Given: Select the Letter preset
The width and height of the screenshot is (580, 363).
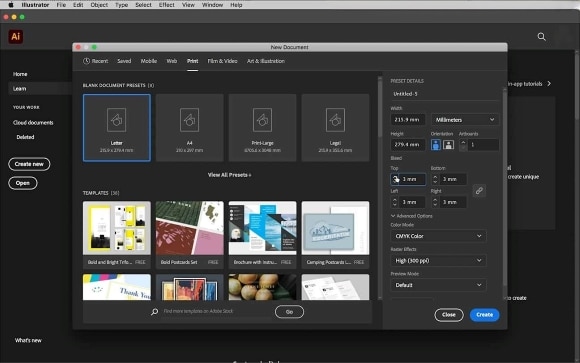Looking at the screenshot, I should point(117,128).
